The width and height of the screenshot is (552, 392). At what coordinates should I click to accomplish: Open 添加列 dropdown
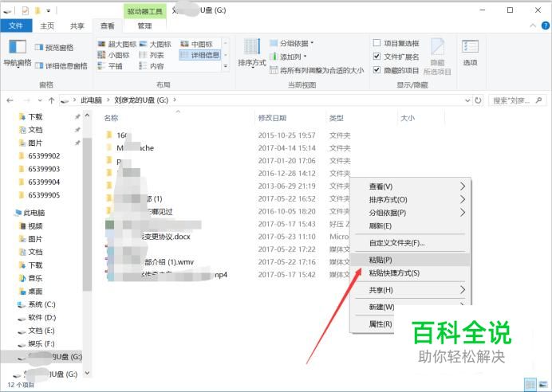[288, 57]
